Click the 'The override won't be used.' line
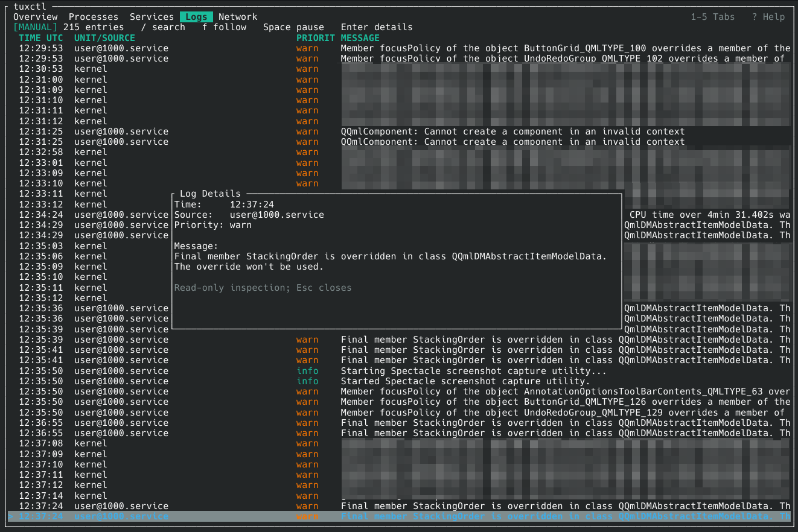The image size is (798, 532). pyautogui.click(x=249, y=267)
